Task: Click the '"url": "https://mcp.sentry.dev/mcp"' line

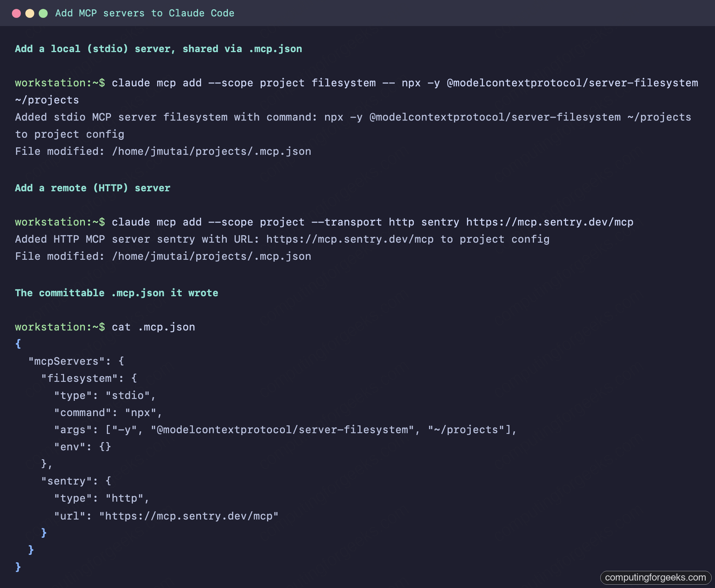Action: coord(166,516)
